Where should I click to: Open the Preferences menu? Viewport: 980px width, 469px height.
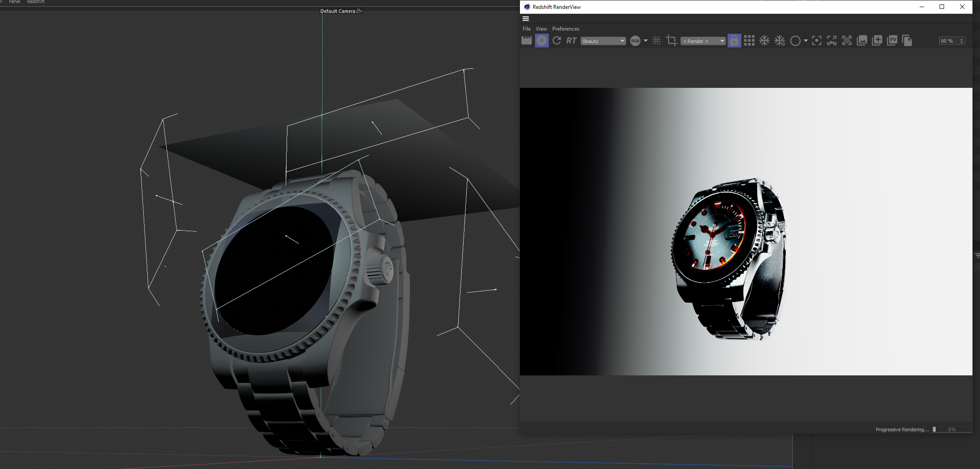(x=566, y=29)
